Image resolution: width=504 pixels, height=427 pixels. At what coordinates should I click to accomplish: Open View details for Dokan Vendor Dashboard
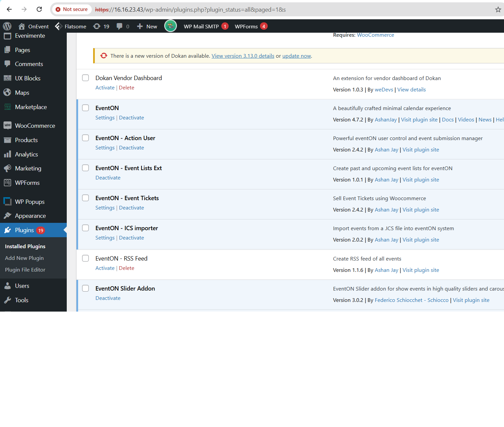(x=412, y=90)
